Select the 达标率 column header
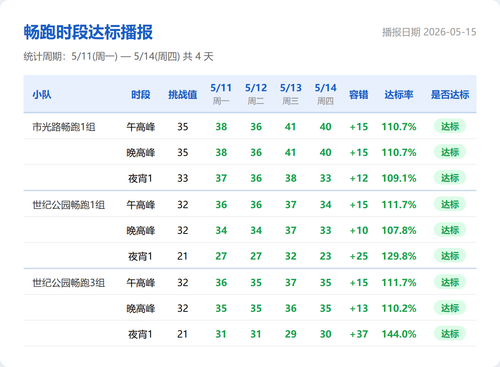Image resolution: width=500 pixels, height=367 pixels. [x=399, y=95]
